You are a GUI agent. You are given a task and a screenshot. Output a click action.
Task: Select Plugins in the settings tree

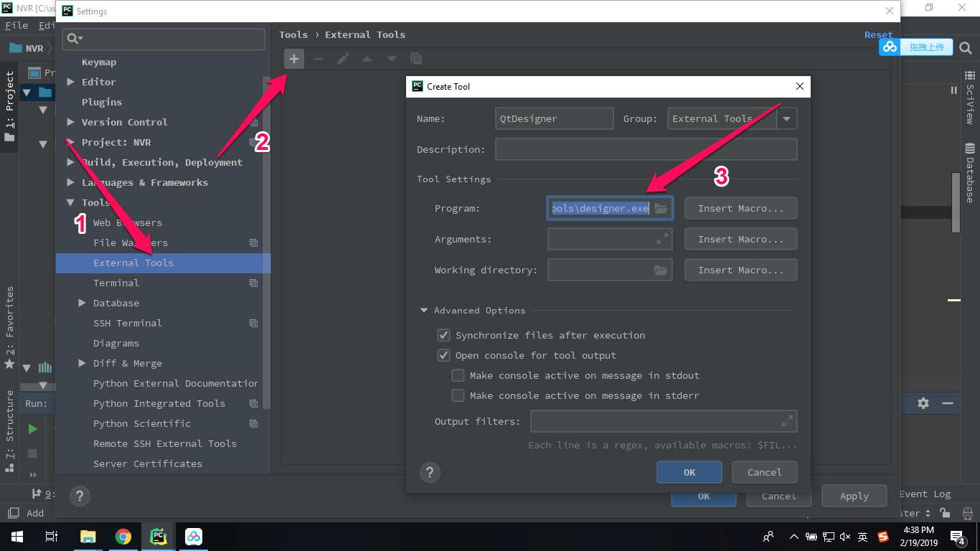102,102
